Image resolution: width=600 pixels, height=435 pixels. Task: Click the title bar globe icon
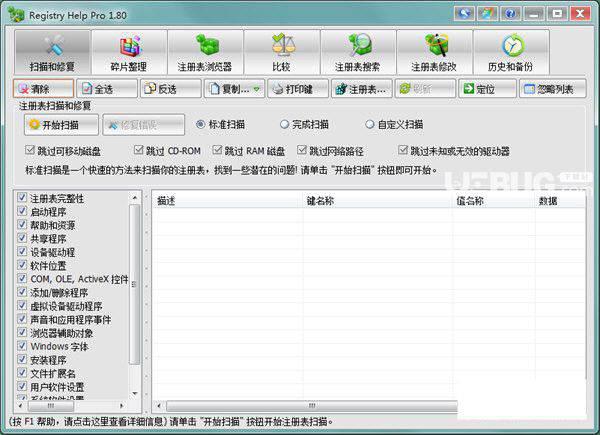464,14
